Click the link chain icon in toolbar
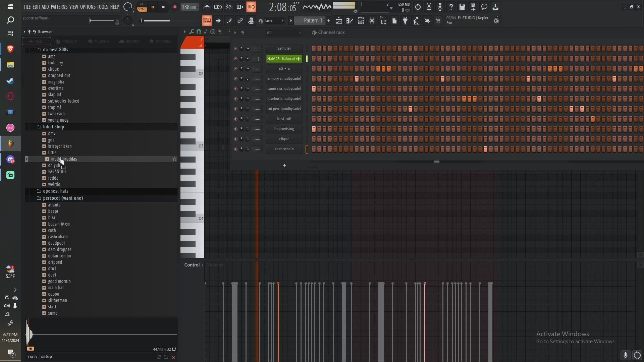This screenshot has height=362, width=644. (240, 21)
